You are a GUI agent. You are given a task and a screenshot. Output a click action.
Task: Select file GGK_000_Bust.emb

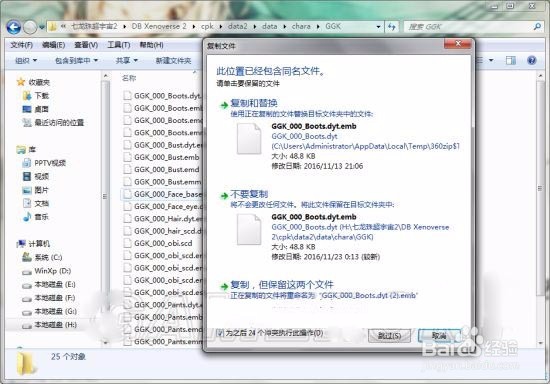(162, 157)
